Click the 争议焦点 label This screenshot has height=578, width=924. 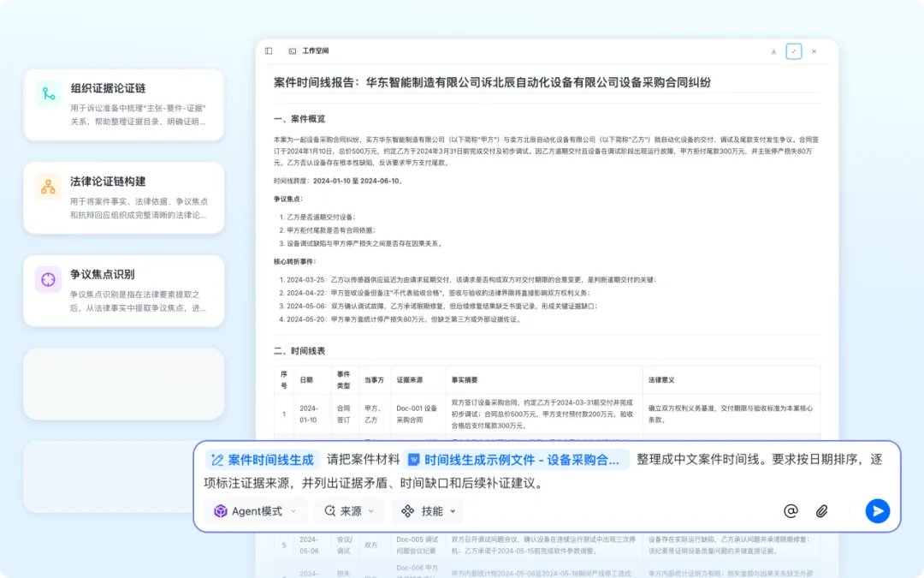coord(289,200)
